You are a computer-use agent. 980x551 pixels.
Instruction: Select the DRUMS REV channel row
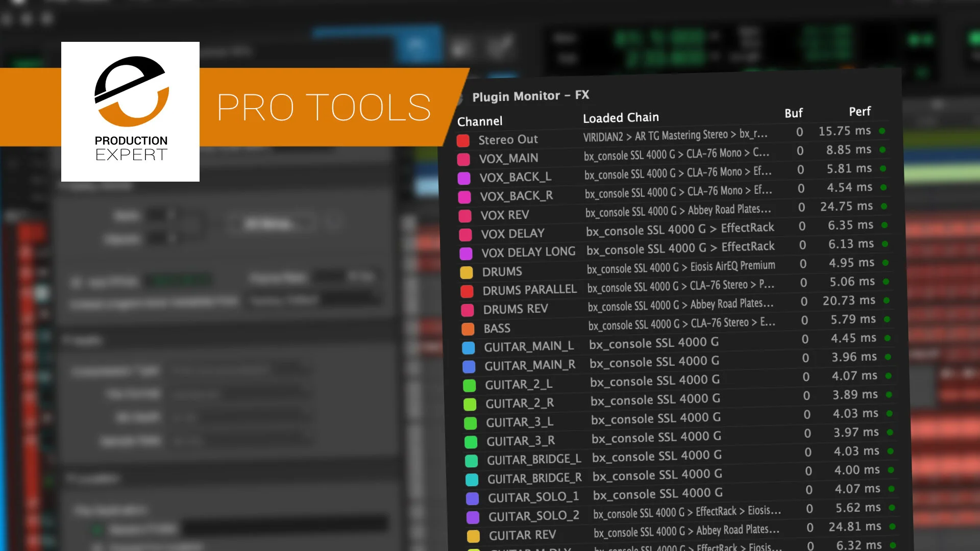pyautogui.click(x=516, y=309)
